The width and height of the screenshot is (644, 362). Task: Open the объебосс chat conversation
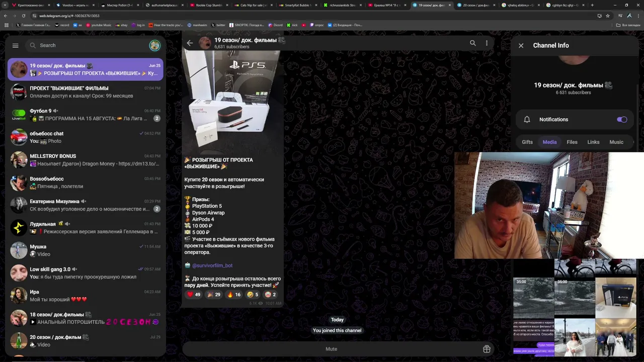pos(86,137)
